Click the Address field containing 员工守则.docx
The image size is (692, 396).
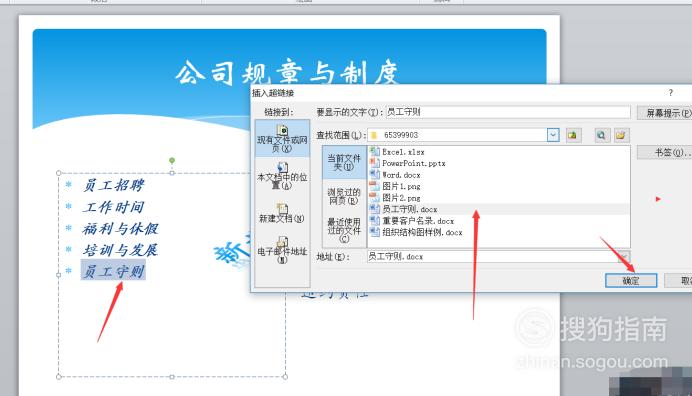coord(492,256)
